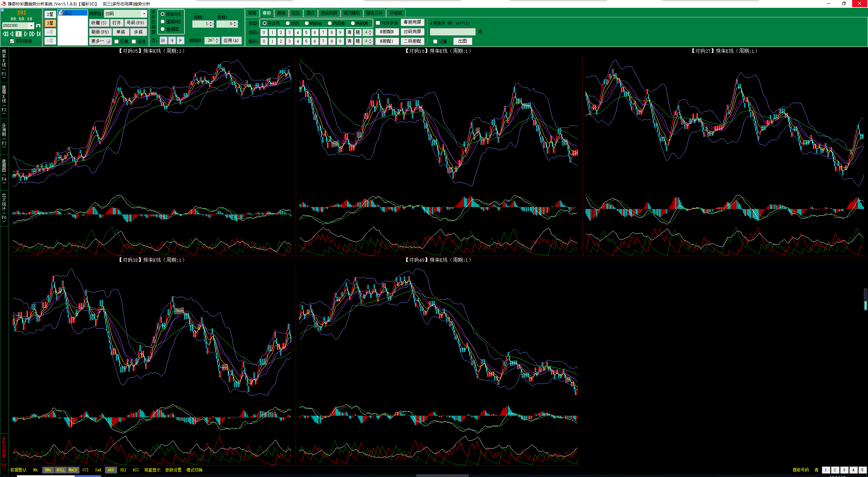Select the 2星 mode button

[x=50, y=14]
